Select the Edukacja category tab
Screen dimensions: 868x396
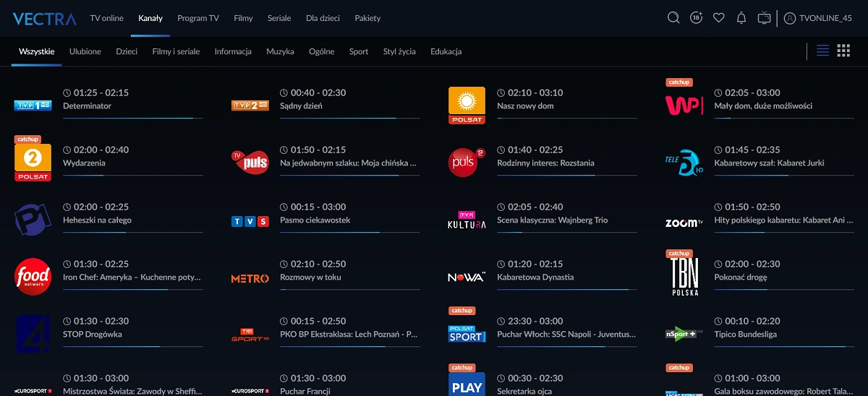click(x=446, y=51)
